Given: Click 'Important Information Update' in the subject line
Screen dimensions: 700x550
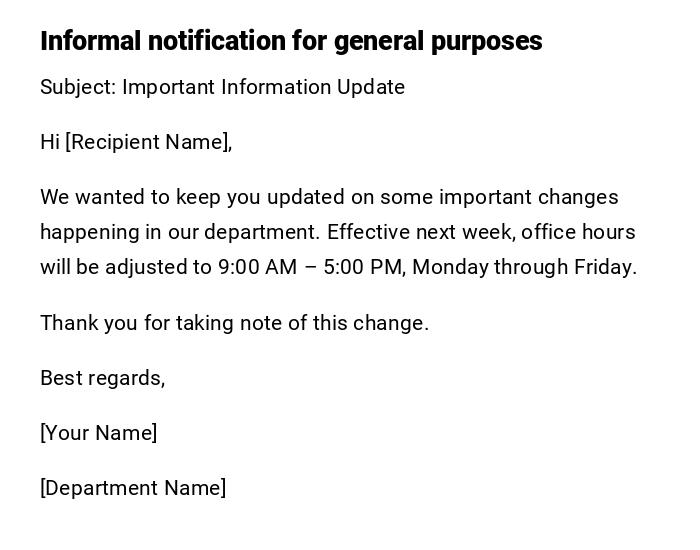Looking at the screenshot, I should click(x=263, y=87).
